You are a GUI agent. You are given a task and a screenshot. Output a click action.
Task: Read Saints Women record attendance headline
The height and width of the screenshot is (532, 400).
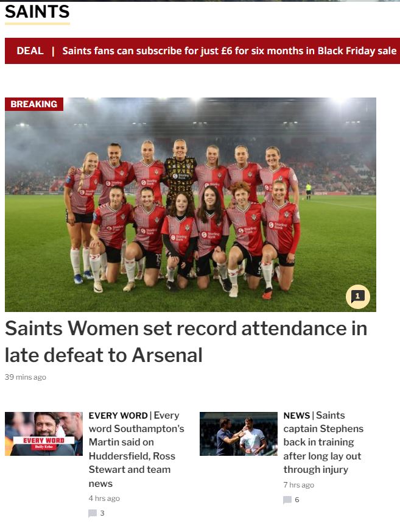186,342
